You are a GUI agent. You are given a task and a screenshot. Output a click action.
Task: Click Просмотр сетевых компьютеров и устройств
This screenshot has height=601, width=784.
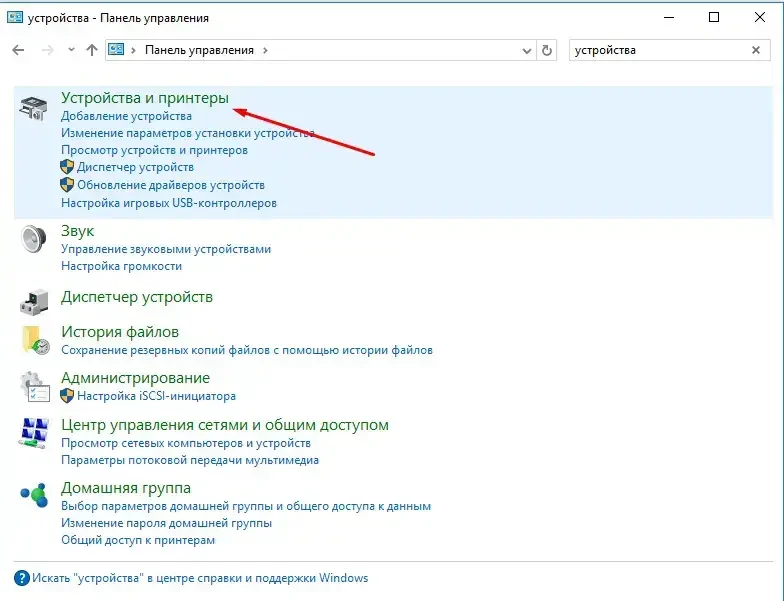[x=186, y=443]
